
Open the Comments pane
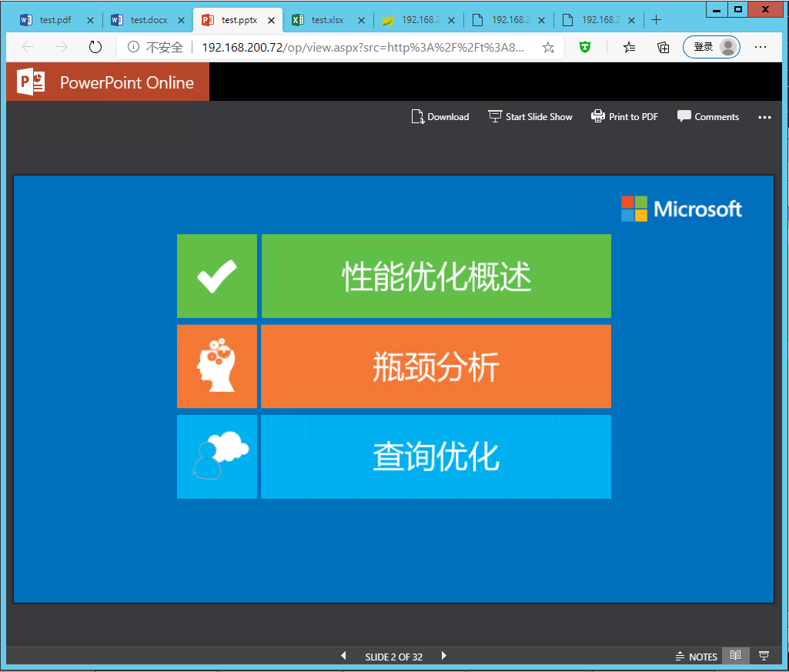tap(708, 117)
